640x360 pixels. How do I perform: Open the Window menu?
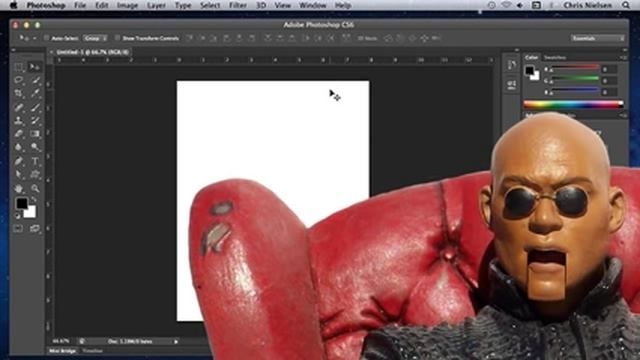tap(313, 5)
